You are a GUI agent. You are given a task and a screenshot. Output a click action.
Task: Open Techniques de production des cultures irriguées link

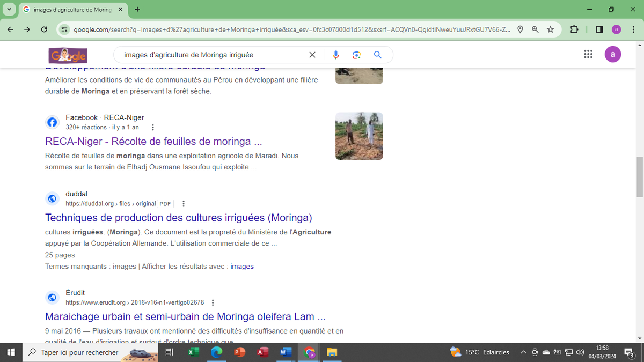pyautogui.click(x=179, y=218)
